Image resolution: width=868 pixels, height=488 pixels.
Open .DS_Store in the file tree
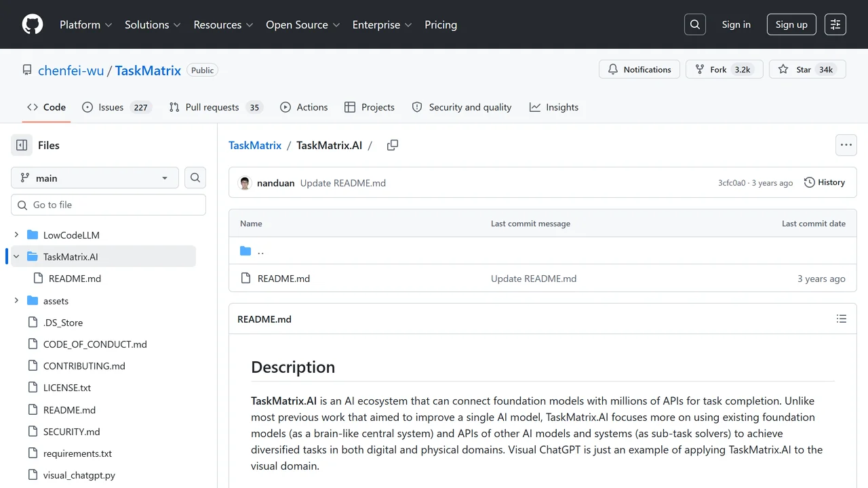pyautogui.click(x=63, y=323)
